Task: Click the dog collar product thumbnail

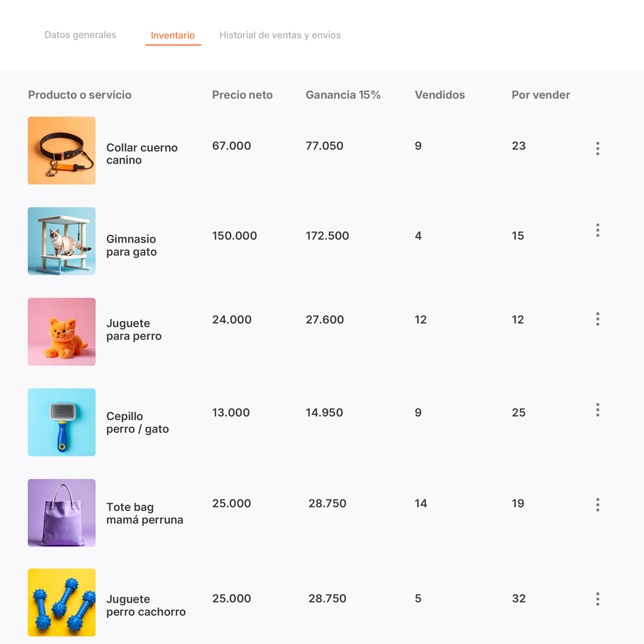Action: [62, 150]
